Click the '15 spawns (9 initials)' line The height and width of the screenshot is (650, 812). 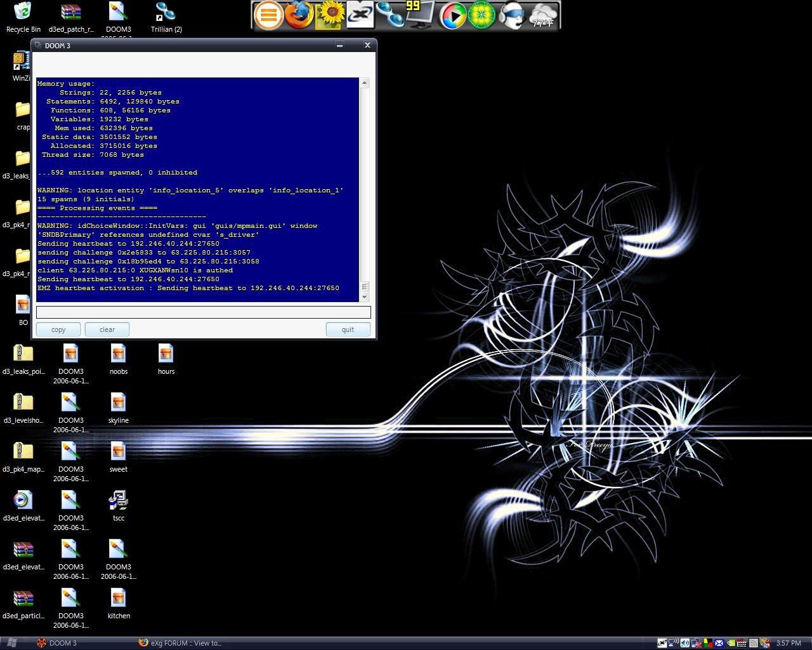pyautogui.click(x=86, y=199)
